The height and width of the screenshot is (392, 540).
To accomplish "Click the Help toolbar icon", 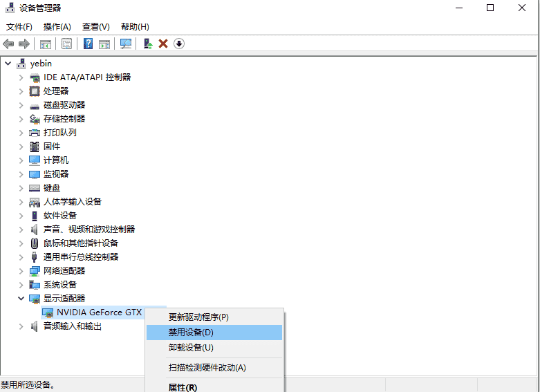I will coord(89,44).
